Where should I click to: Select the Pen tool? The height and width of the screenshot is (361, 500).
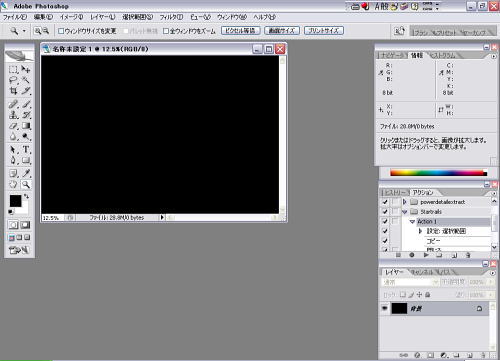[13, 160]
